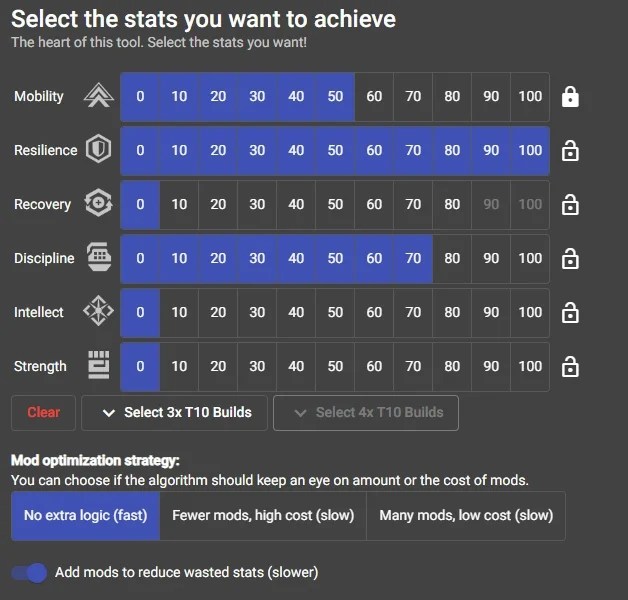Choose 'Fewer mods, high cost (slow)'
628x600 pixels.
pyautogui.click(x=261, y=516)
